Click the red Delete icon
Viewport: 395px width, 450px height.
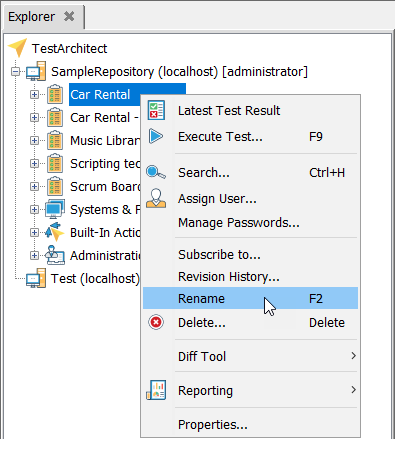point(156,322)
